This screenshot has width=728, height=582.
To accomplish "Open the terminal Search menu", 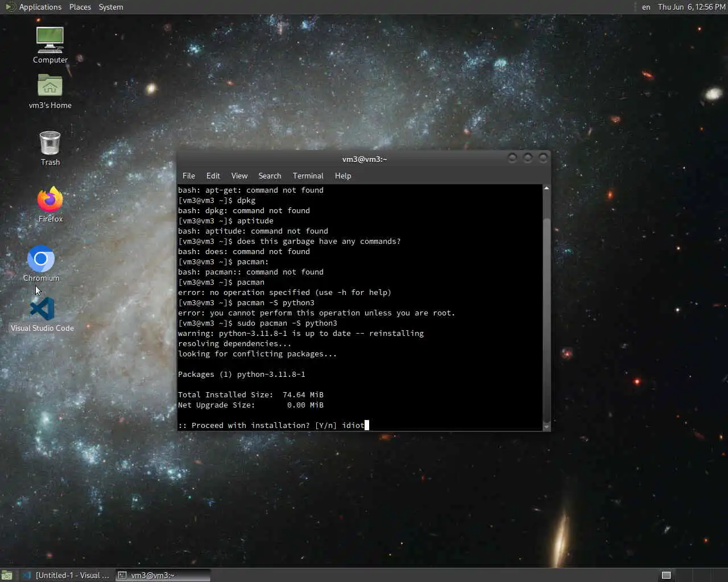I will coord(270,176).
